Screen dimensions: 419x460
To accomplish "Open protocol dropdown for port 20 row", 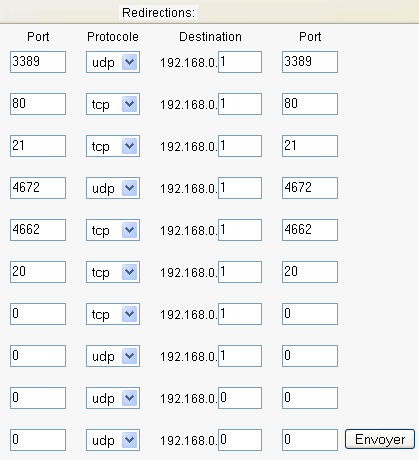I will (x=113, y=272).
